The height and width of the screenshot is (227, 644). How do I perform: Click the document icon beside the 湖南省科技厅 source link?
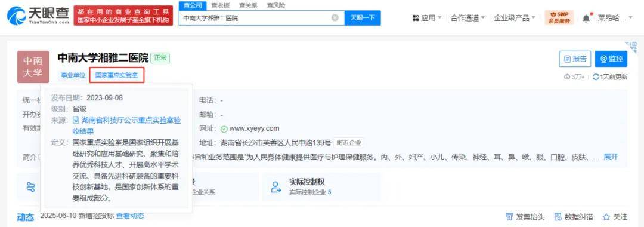76,120
